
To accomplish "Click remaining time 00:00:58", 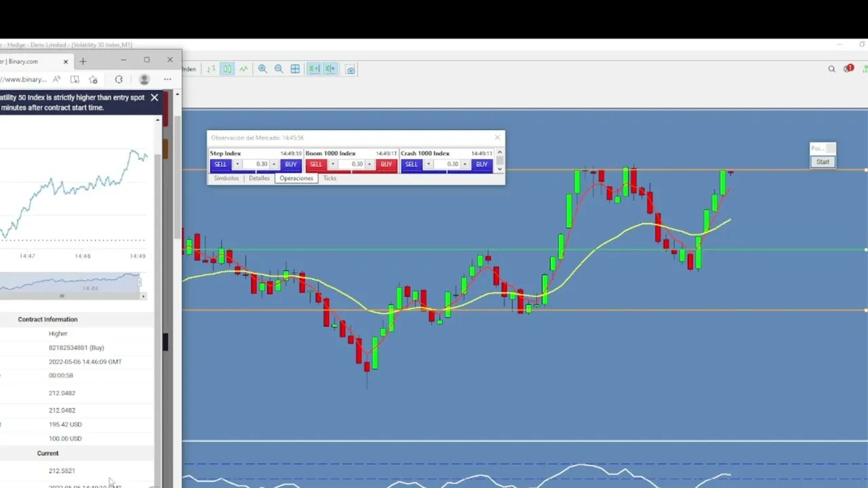I will pos(60,375).
